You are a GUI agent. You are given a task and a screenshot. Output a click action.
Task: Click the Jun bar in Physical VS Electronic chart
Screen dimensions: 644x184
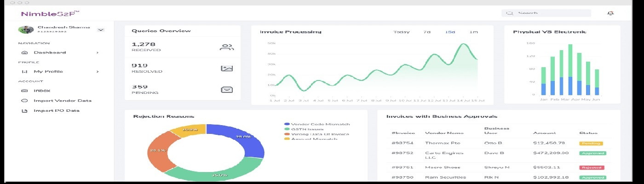click(x=597, y=82)
